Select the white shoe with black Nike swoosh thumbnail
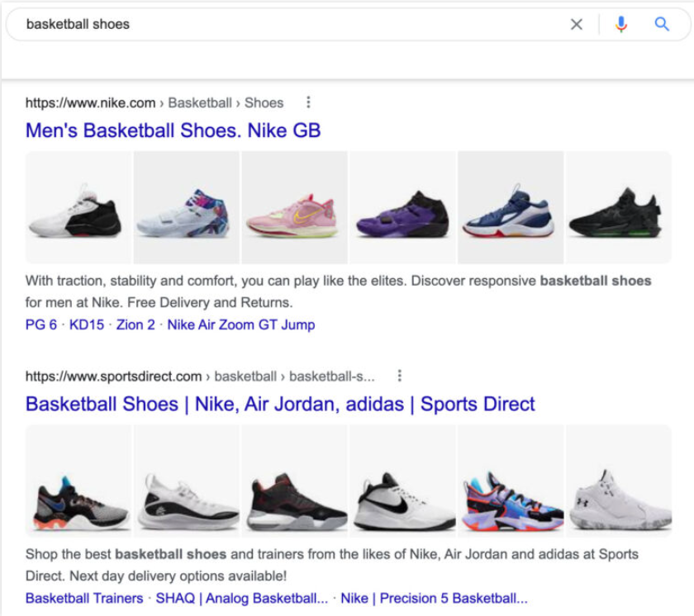The image size is (694, 616). pyautogui.click(x=402, y=481)
